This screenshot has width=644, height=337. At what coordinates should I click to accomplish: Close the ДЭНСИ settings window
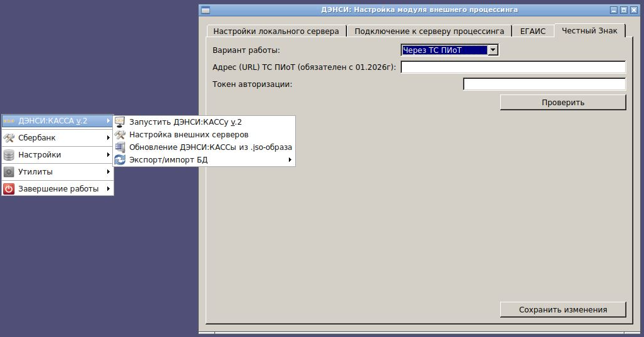click(x=634, y=10)
